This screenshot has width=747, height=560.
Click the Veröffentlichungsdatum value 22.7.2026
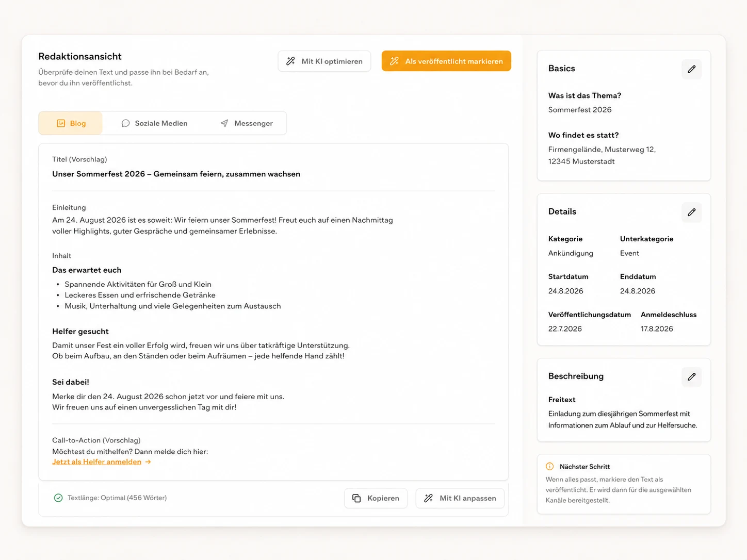tap(565, 329)
